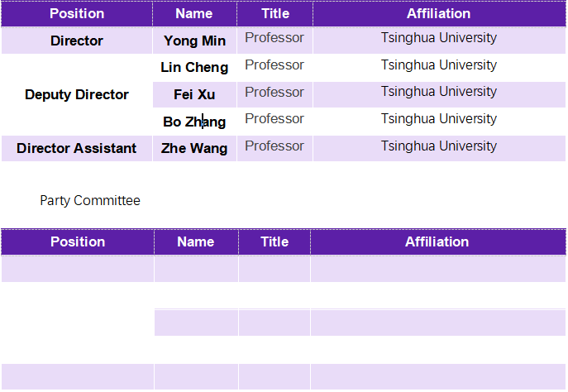Click the name Bo Zhang

194,122
